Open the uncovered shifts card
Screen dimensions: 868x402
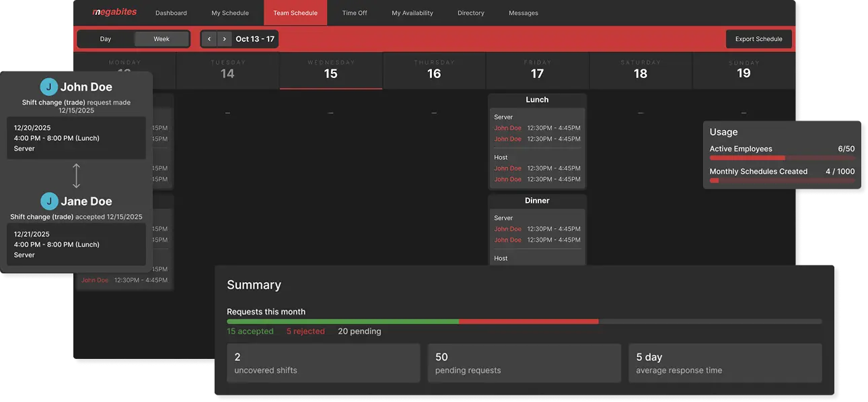pyautogui.click(x=323, y=363)
